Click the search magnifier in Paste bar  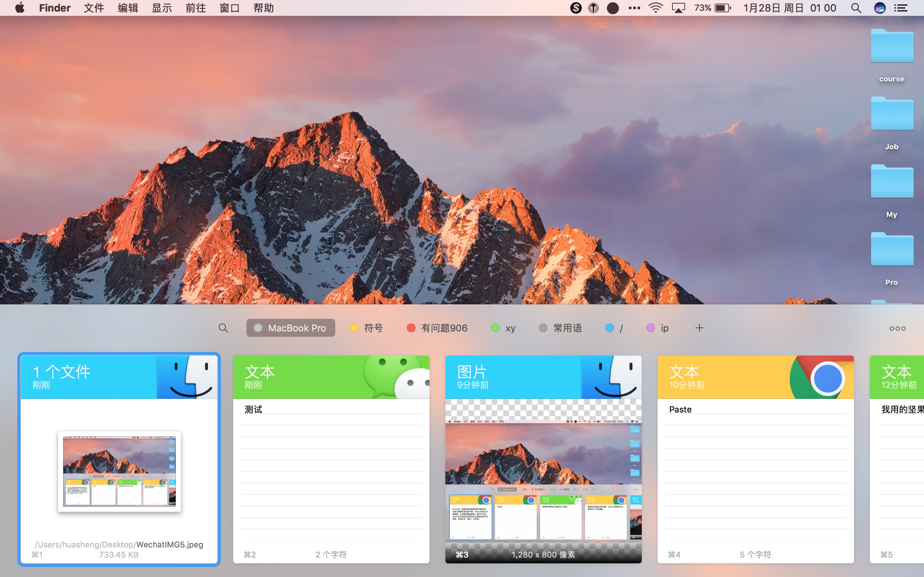pyautogui.click(x=223, y=328)
